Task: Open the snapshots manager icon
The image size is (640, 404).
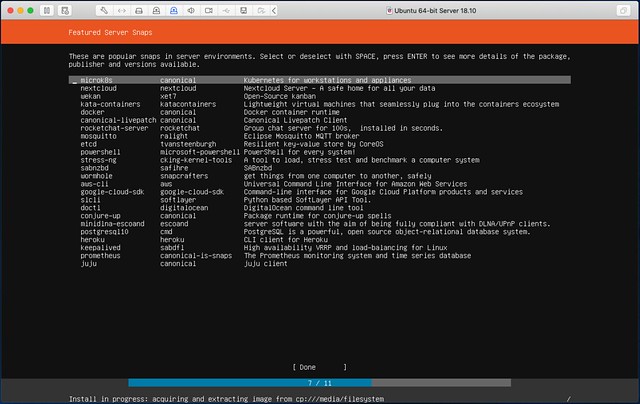Action: 65,11
